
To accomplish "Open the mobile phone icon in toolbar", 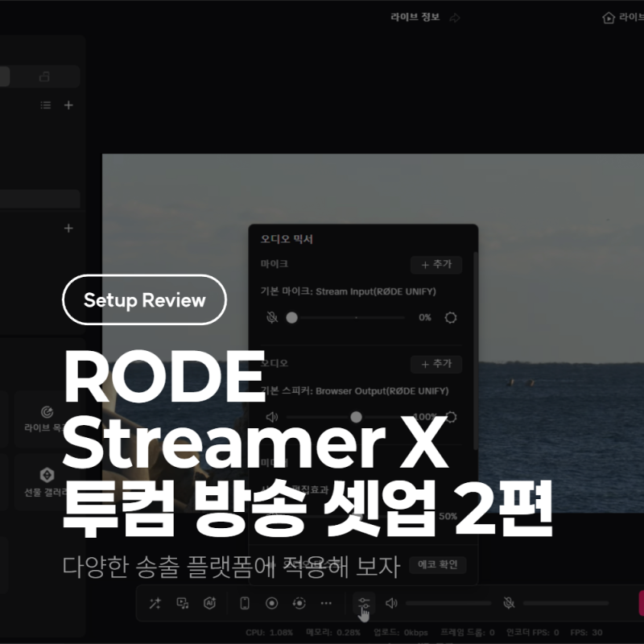I will [x=245, y=603].
